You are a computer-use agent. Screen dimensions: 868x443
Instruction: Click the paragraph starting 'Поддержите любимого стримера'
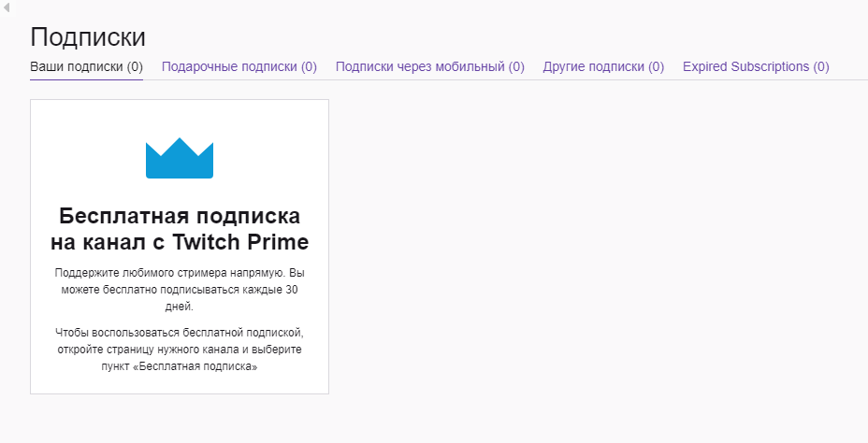click(x=180, y=289)
